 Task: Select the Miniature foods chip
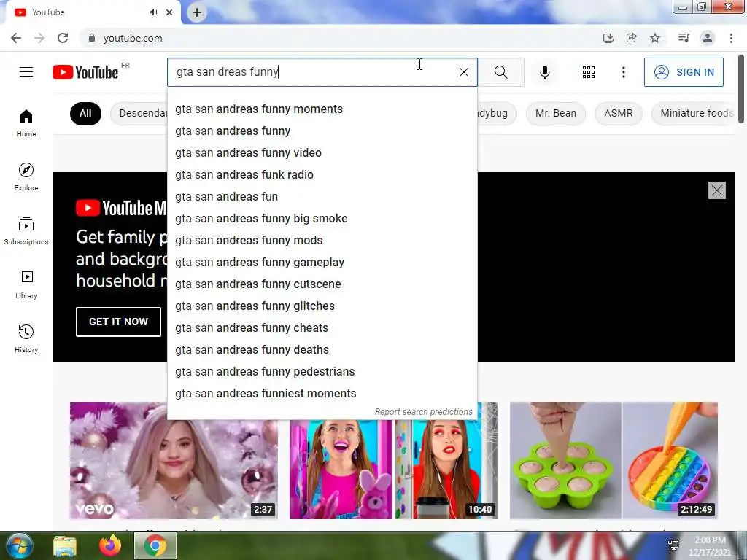pos(693,113)
